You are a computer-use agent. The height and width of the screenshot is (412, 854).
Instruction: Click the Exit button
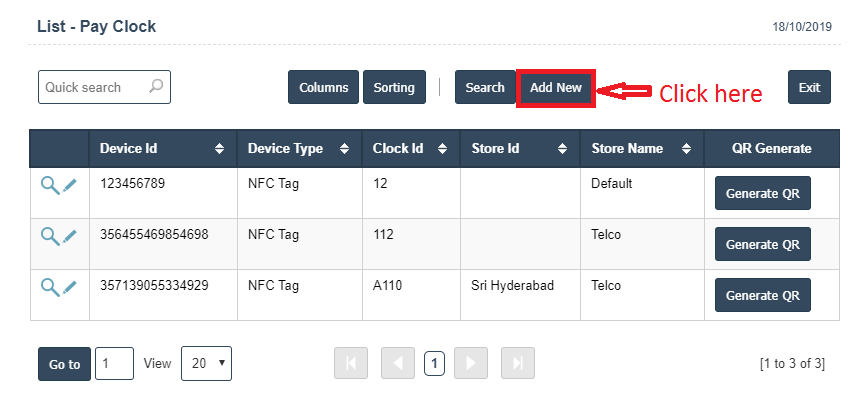tap(809, 88)
